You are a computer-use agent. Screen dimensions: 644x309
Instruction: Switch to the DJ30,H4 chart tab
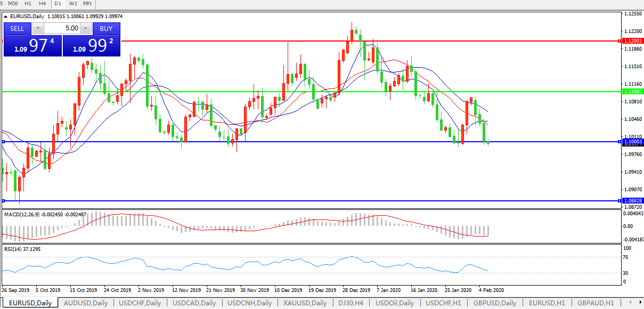pyautogui.click(x=350, y=303)
